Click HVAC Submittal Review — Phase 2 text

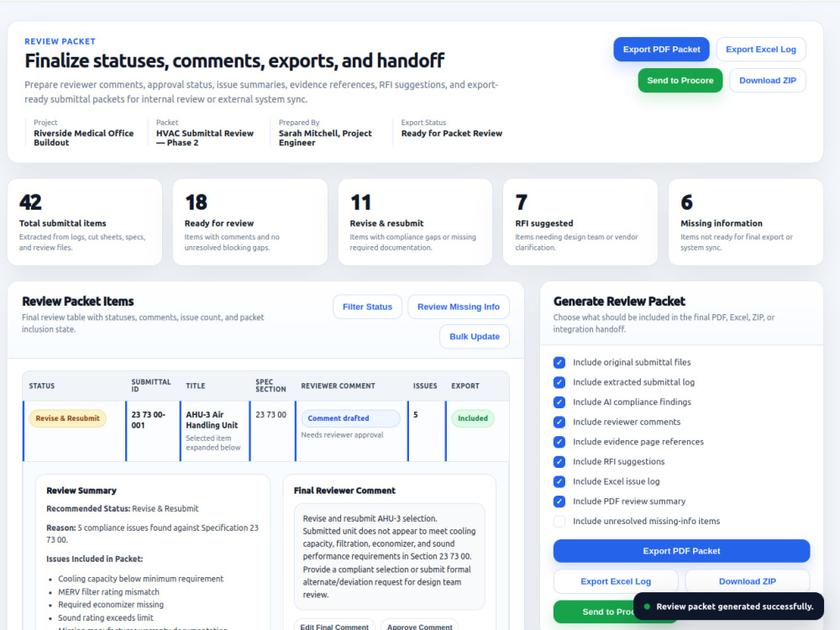[205, 138]
